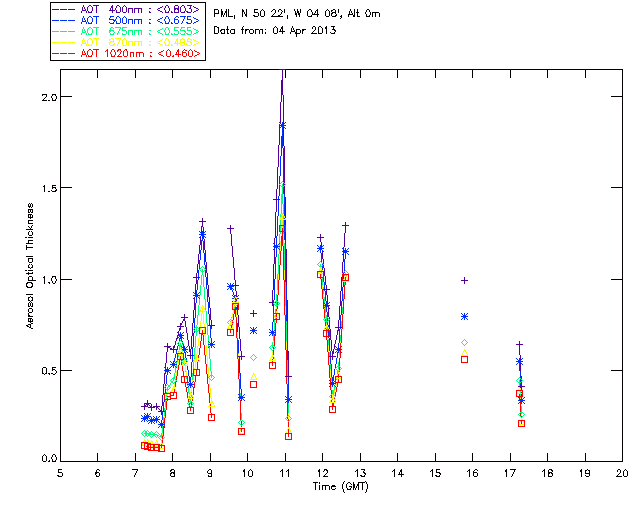Screen dimensions: 640x512
Task: Click the 'Aerosol Optical Thickness' y-axis label
Action: pyautogui.click(x=30, y=266)
